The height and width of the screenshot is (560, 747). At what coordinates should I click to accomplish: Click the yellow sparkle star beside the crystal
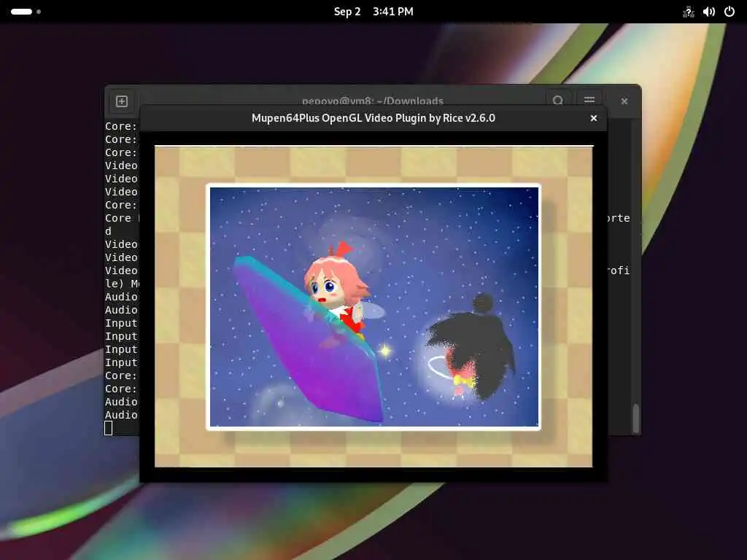pos(384,351)
